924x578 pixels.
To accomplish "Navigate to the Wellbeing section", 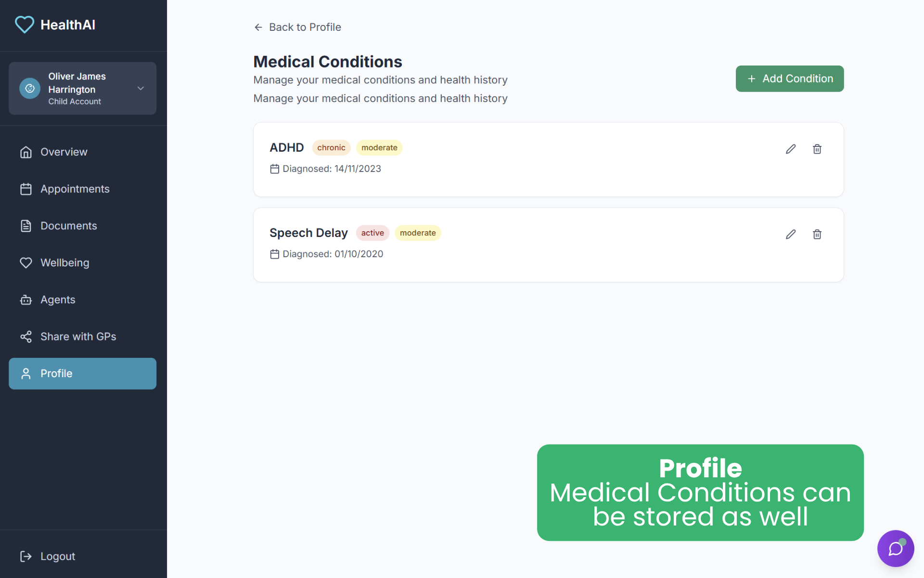I will 64,263.
